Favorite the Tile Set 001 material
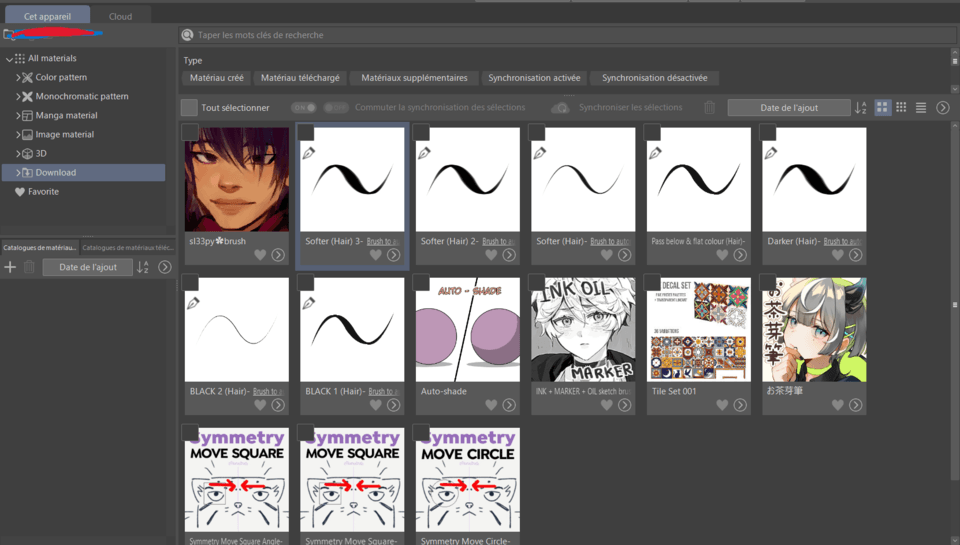 [x=722, y=405]
